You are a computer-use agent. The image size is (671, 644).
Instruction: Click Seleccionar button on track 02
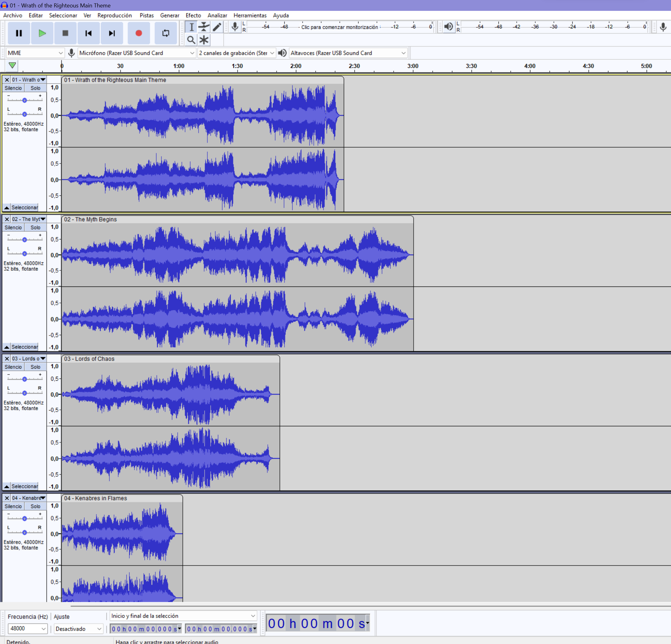tap(24, 347)
